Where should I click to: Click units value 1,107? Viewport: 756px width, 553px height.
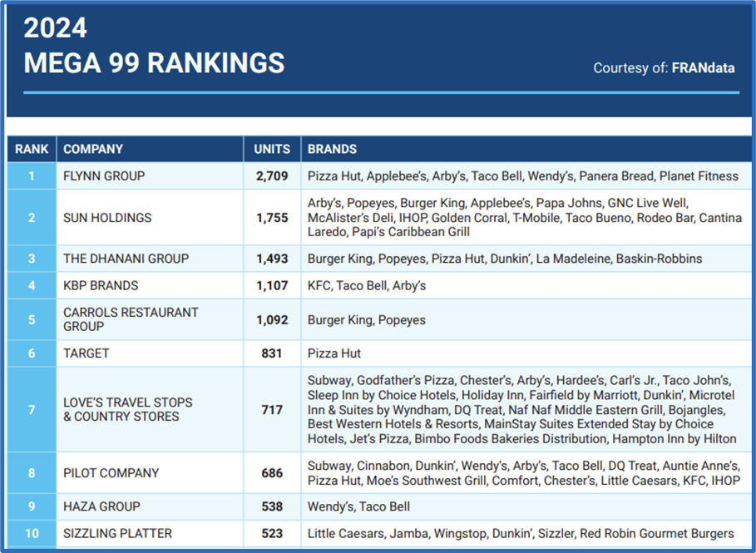pos(272,286)
